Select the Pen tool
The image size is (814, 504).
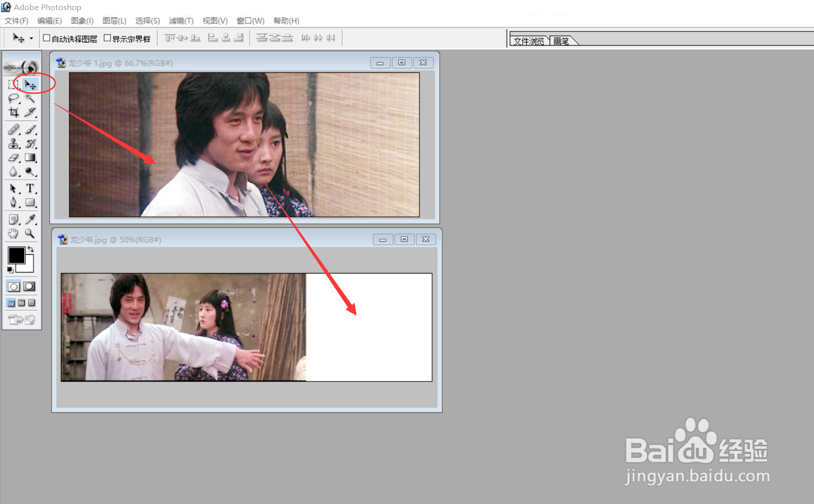coord(14,203)
